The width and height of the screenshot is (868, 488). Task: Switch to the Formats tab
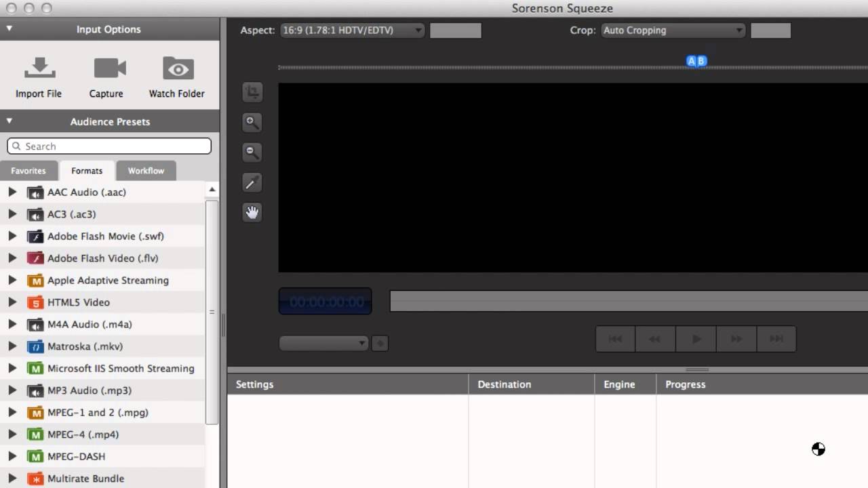(87, 171)
